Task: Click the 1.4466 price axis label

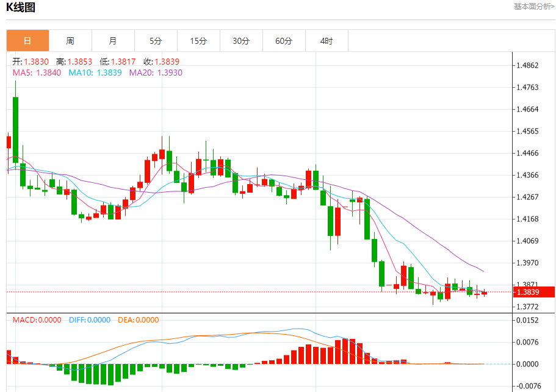Action: 528,154
